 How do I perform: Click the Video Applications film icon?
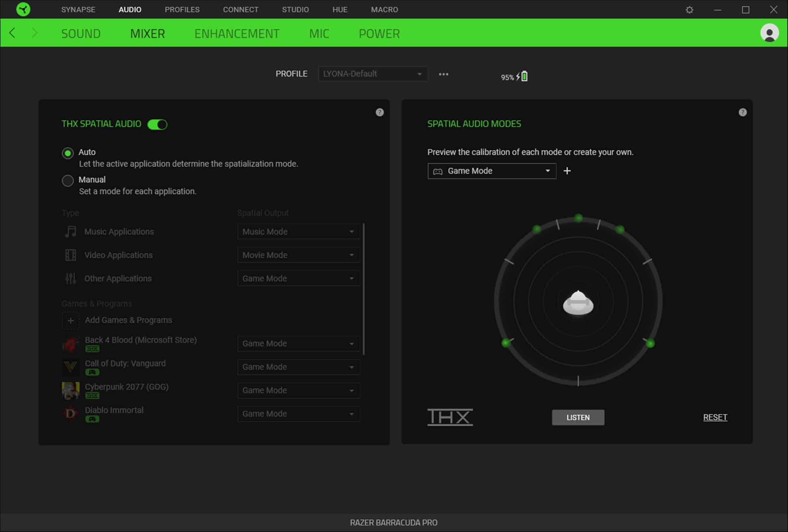(x=71, y=255)
